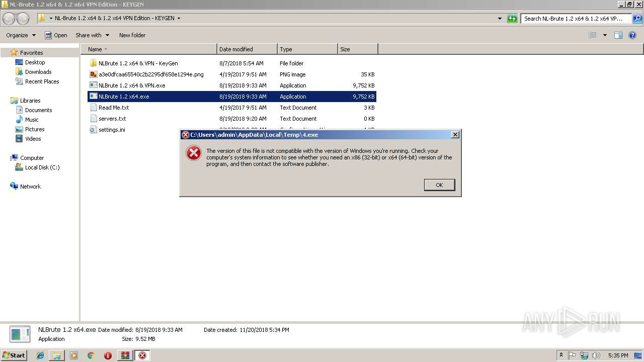Open the Opera browser taskbar icon
This screenshot has height=362, width=644.
click(x=108, y=355)
